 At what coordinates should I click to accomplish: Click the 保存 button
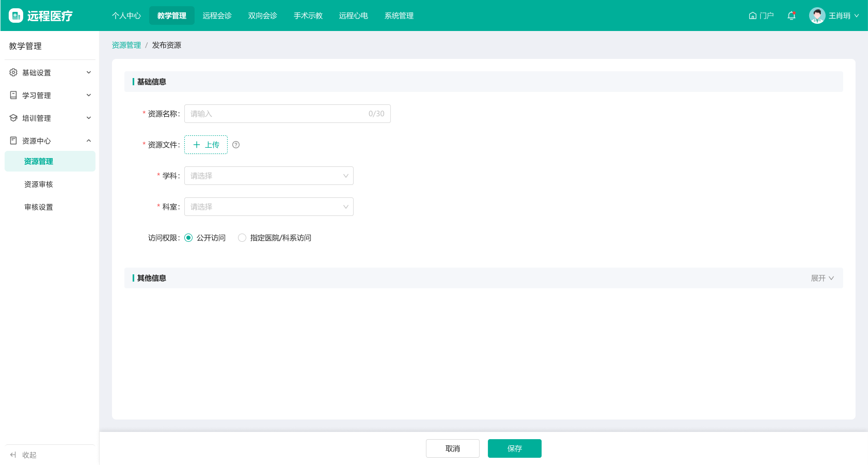pyautogui.click(x=514, y=448)
